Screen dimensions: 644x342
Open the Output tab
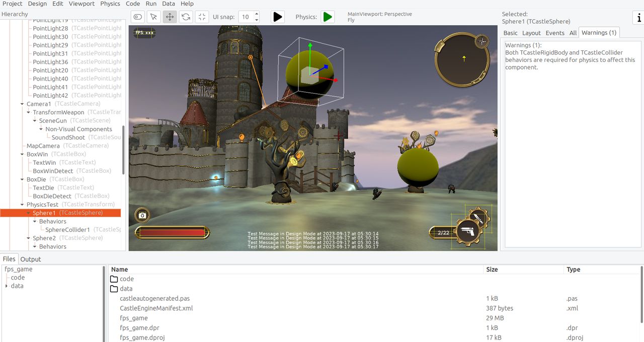(31, 259)
